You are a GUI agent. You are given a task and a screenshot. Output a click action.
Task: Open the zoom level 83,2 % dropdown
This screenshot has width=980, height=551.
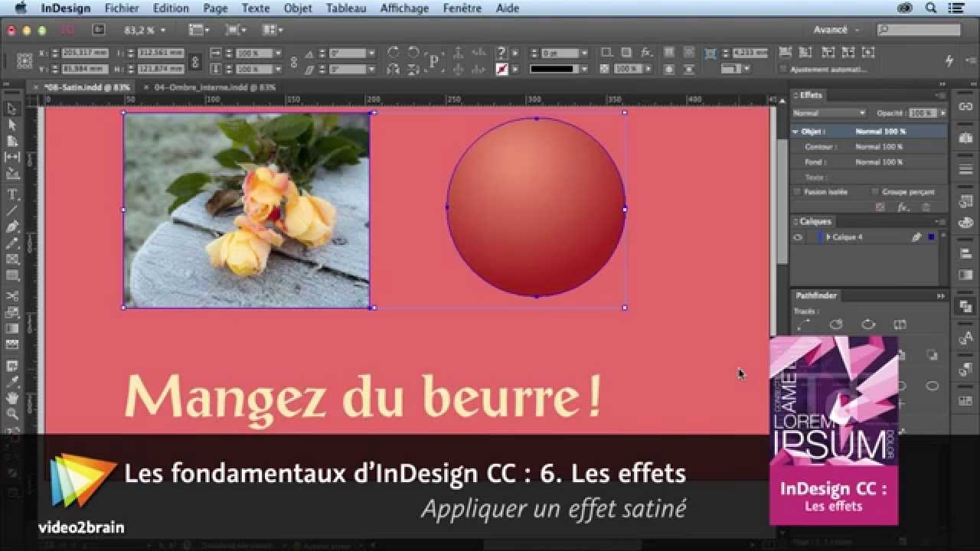tap(163, 30)
